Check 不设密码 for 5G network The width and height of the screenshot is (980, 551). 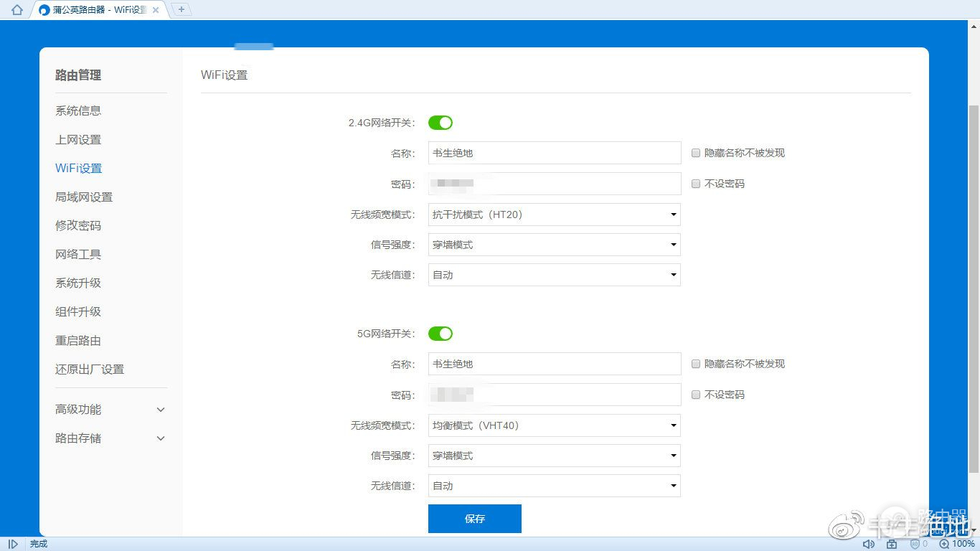(x=696, y=395)
